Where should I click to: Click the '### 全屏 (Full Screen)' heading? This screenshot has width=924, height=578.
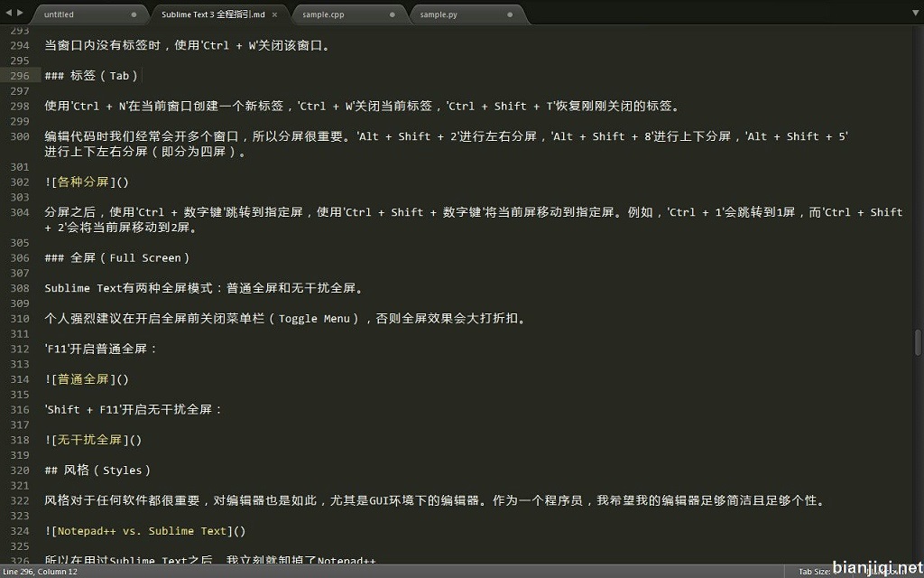click(x=117, y=257)
